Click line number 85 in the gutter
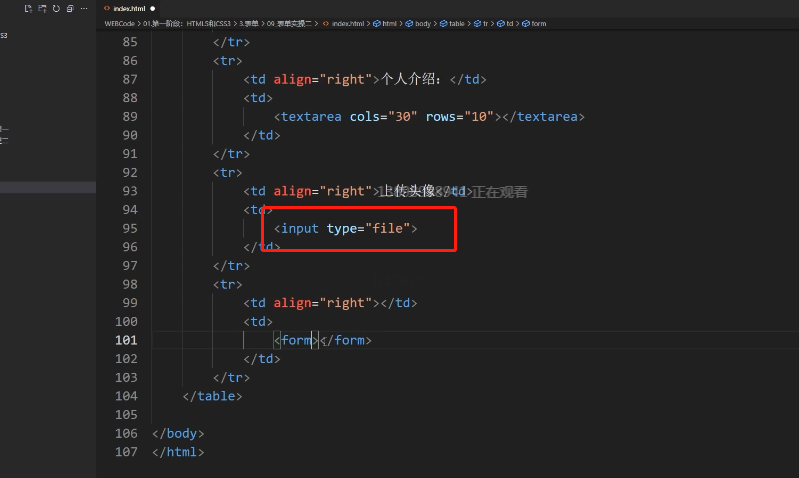799x478 pixels. tap(130, 42)
